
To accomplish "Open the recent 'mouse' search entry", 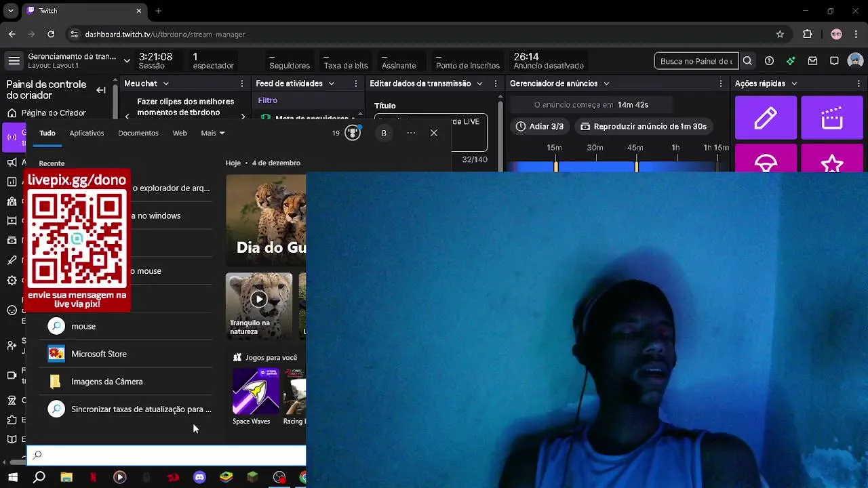I will (x=126, y=326).
